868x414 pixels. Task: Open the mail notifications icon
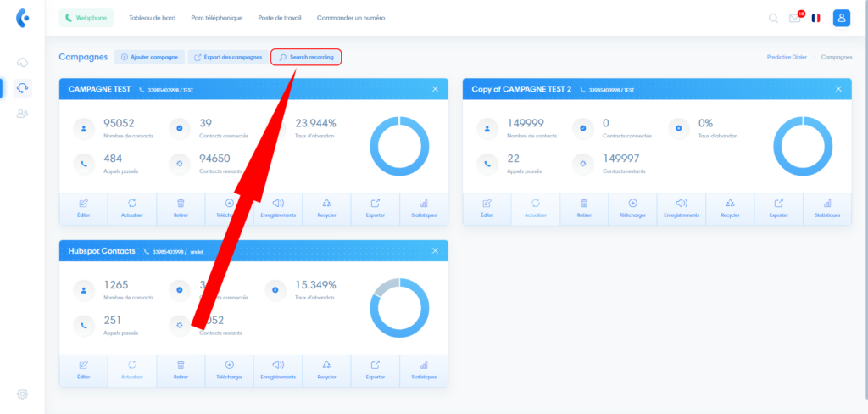[x=794, y=18]
